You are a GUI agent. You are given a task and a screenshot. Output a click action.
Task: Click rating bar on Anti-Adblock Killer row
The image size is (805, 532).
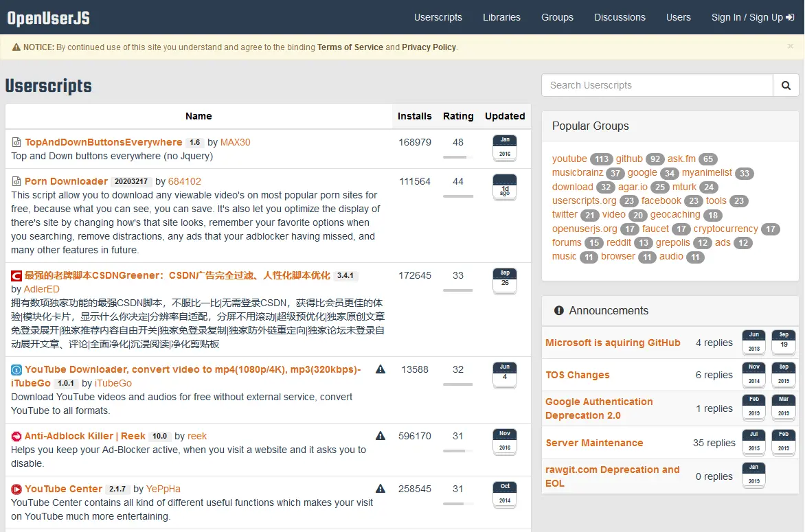click(x=458, y=451)
